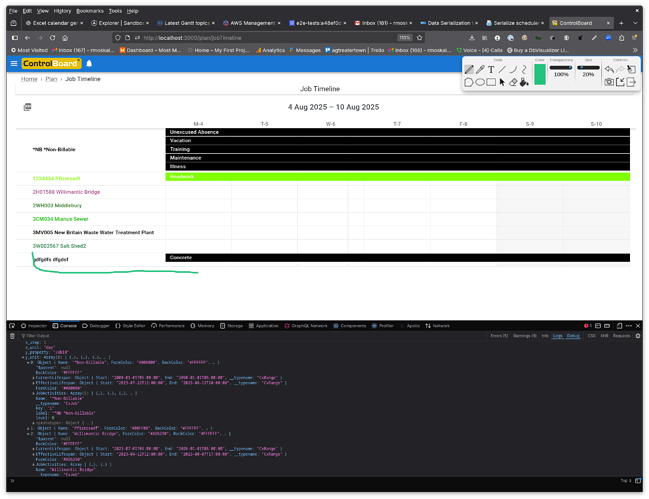
Task: Select the pencil drawing tool
Action: tap(469, 70)
